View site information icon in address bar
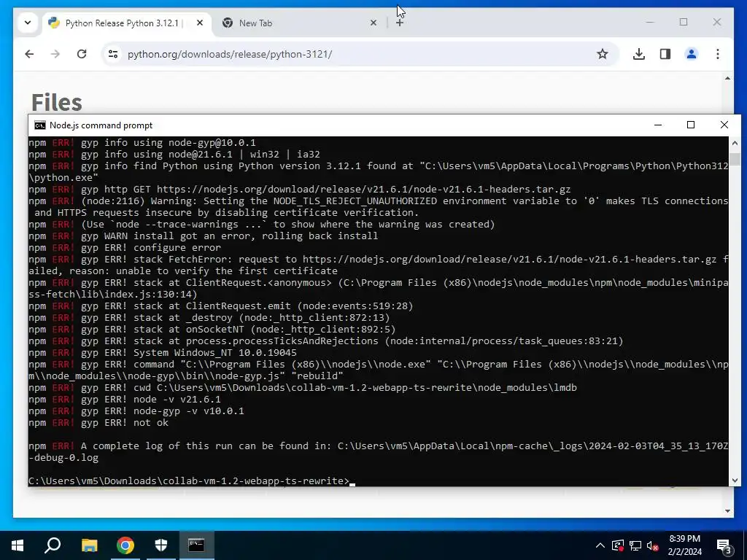 coord(113,54)
